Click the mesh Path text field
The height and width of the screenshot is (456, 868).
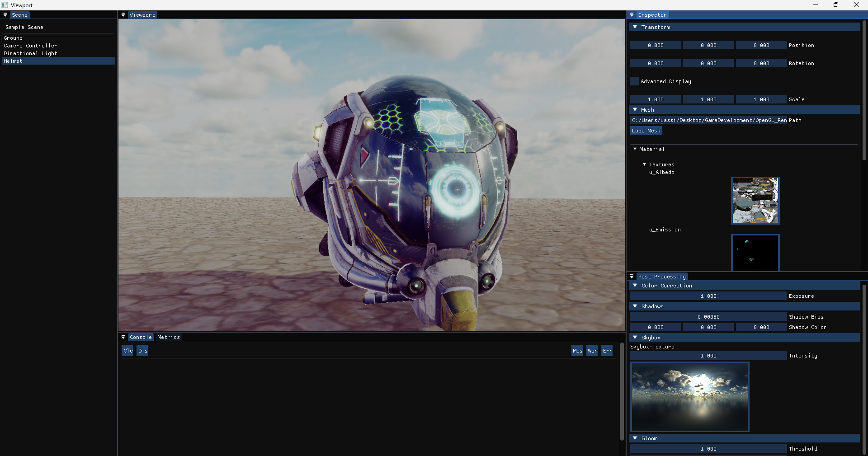(708, 120)
